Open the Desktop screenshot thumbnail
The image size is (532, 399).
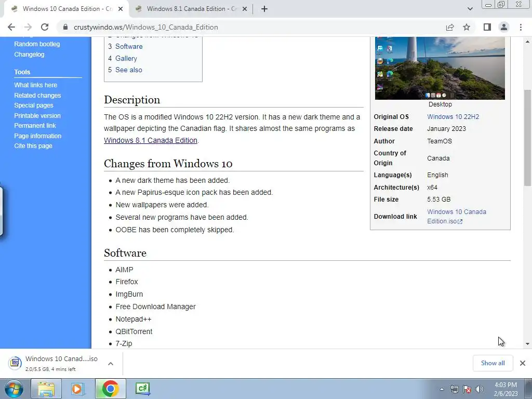(440, 68)
